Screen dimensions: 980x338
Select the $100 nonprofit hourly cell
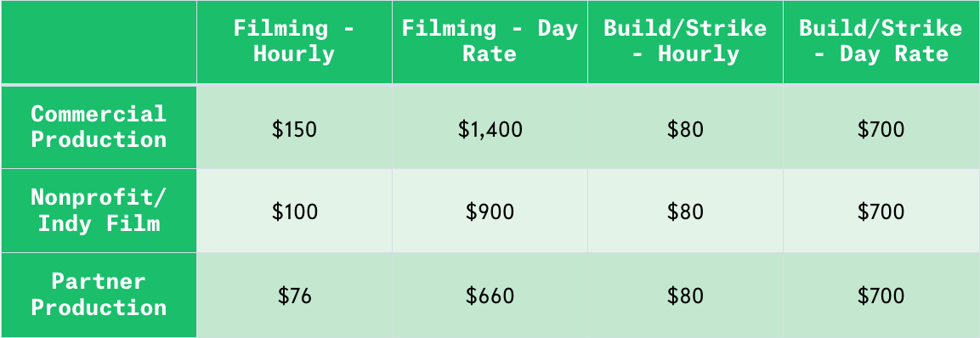pos(294,211)
